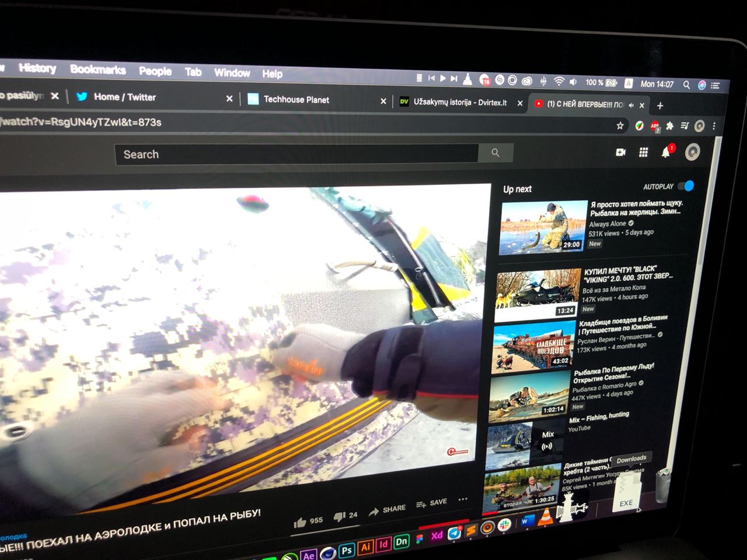
Task: Open the 13:24 snowmobile thumbnail
Action: (537, 296)
